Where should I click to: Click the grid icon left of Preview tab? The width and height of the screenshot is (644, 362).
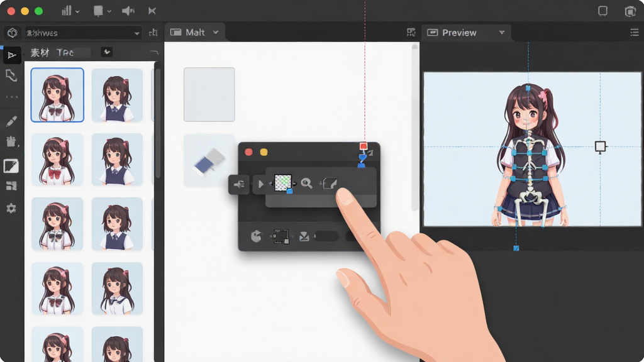coord(411,33)
